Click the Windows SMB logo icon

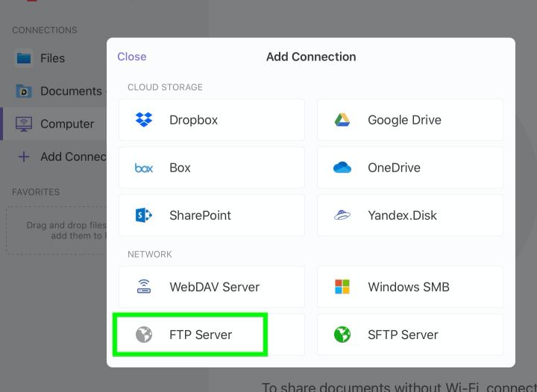click(x=342, y=287)
